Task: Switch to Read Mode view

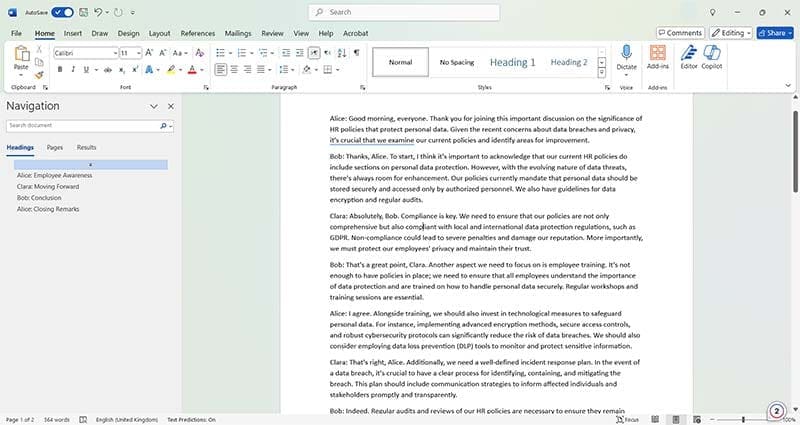Action: click(x=655, y=419)
